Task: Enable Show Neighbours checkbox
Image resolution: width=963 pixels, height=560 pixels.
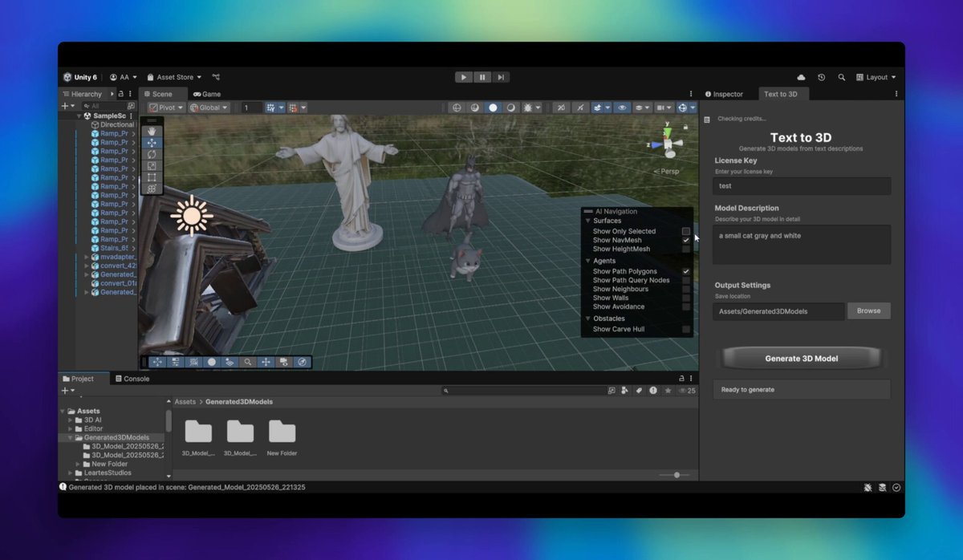Action: point(686,289)
